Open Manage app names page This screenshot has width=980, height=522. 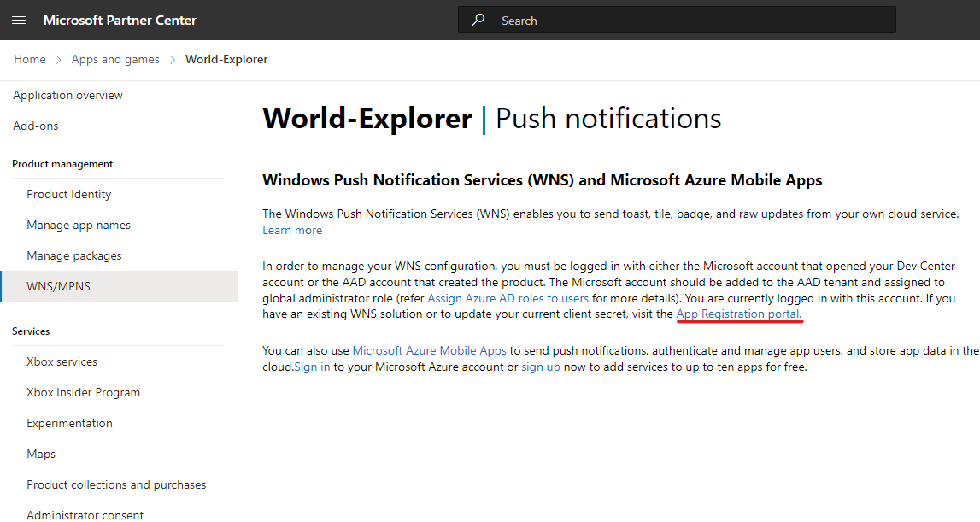tap(79, 225)
